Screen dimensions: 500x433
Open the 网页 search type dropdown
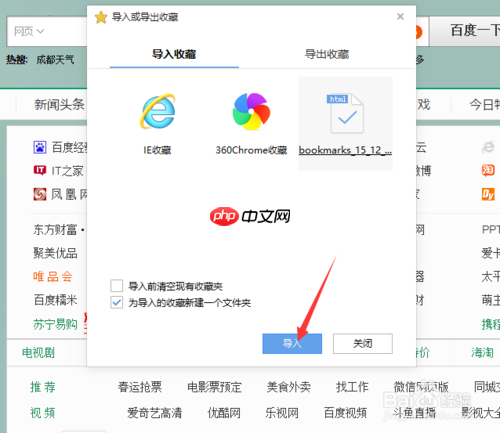29,31
